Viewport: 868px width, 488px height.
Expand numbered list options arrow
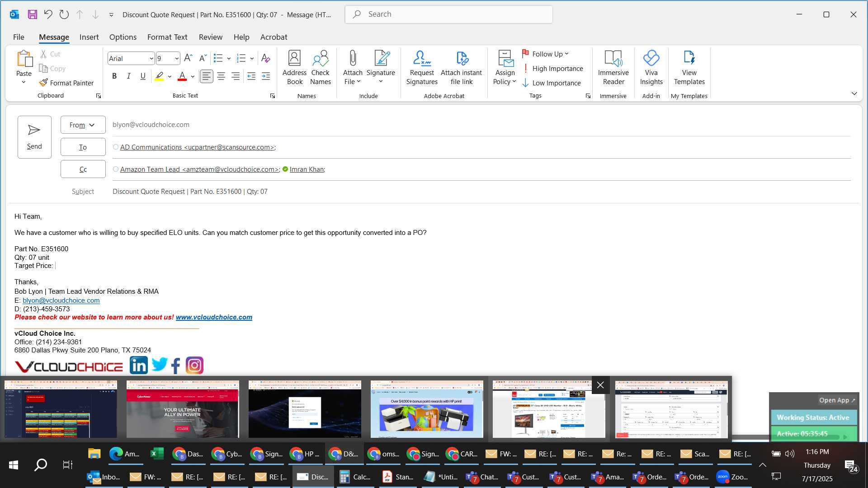(252, 58)
